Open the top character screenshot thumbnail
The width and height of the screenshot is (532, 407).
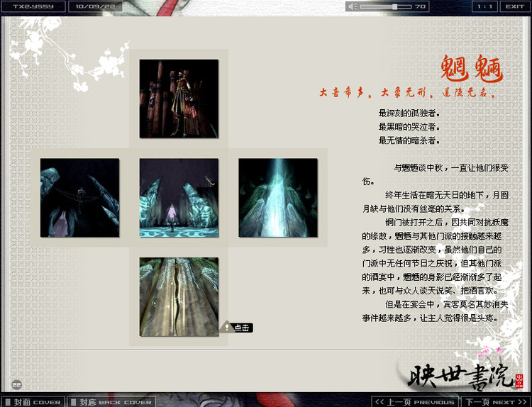pos(179,99)
